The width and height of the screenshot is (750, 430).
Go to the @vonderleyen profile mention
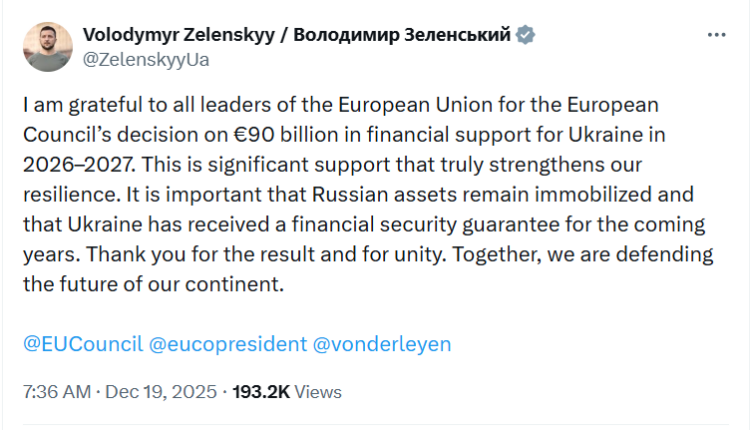click(x=382, y=344)
